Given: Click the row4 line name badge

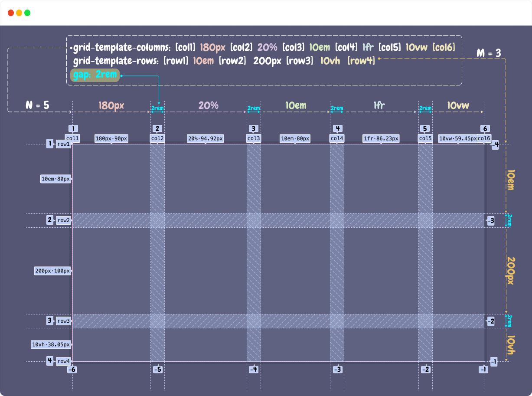Looking at the screenshot, I should [64, 361].
